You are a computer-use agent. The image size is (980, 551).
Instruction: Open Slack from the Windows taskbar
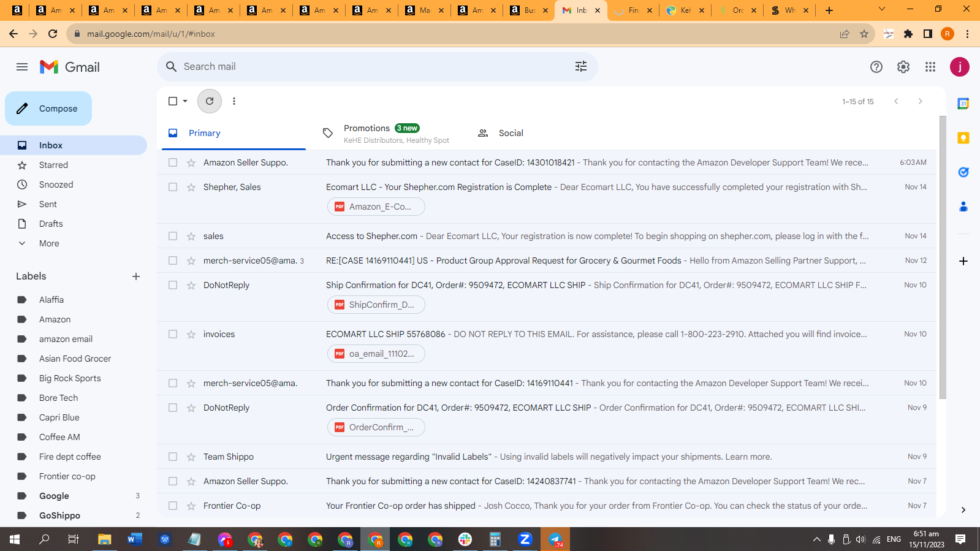[465, 539]
